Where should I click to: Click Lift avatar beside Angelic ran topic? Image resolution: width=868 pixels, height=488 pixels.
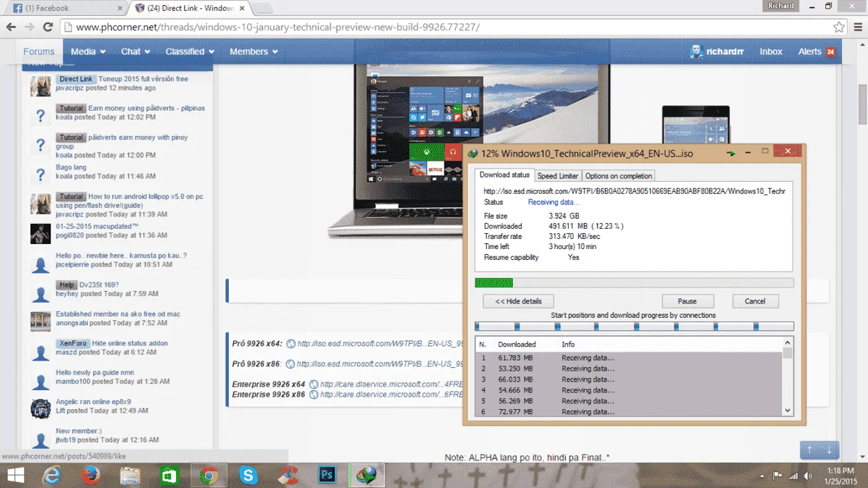41,409
